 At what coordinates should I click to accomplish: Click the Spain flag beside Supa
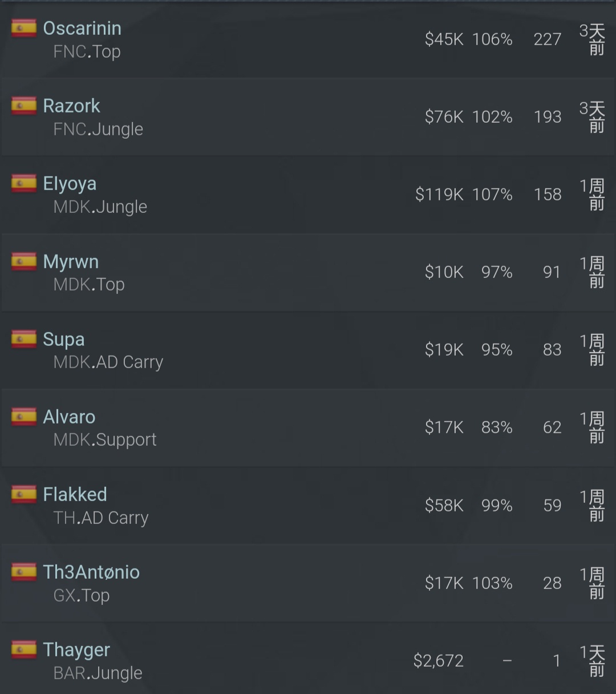coord(24,339)
